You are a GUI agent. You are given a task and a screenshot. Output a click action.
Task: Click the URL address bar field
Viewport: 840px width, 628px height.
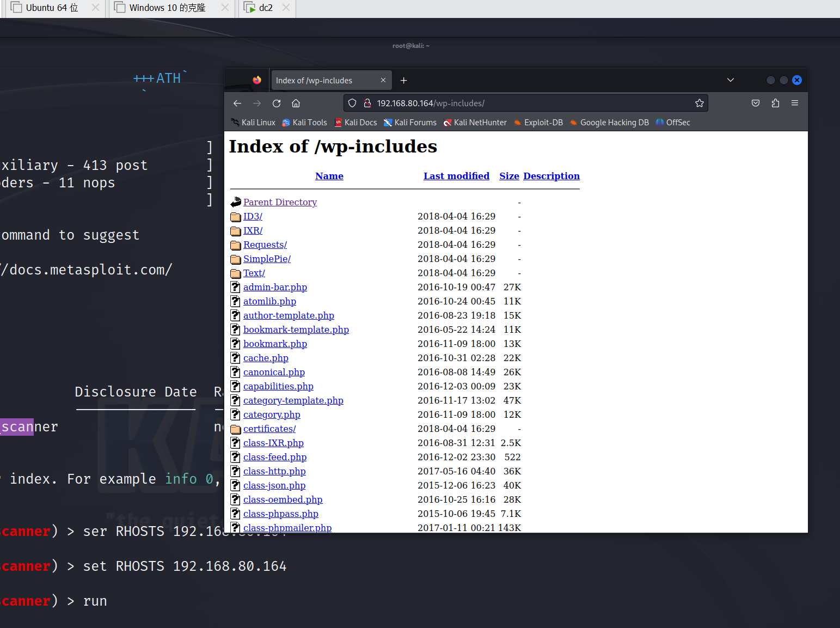tap(525, 103)
